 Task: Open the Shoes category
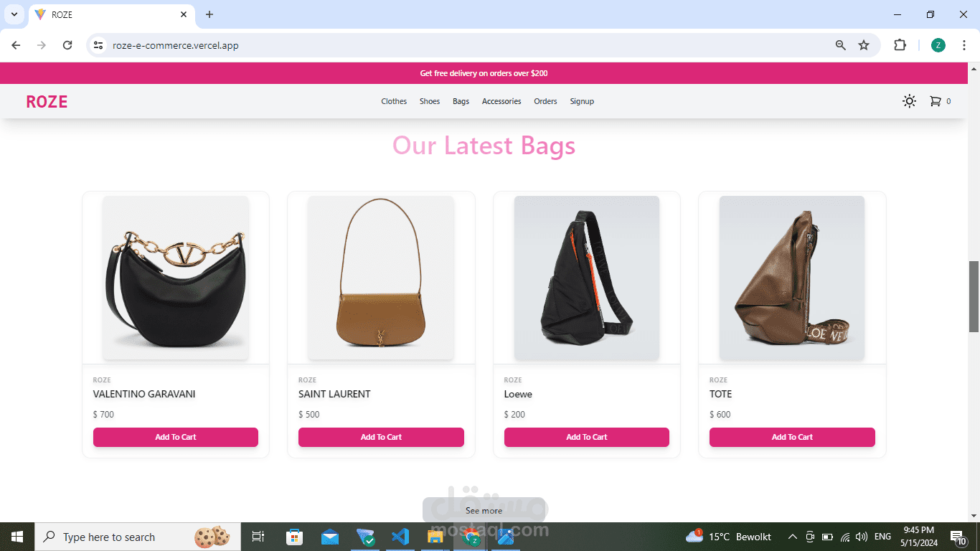[430, 101]
